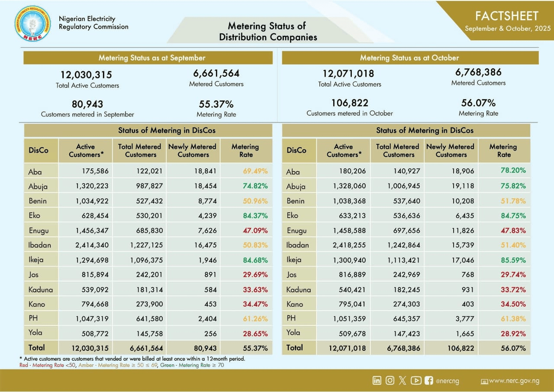This screenshot has width=554, height=392.
Task: Click the laptop icon beside the website address
Action: coord(484,381)
